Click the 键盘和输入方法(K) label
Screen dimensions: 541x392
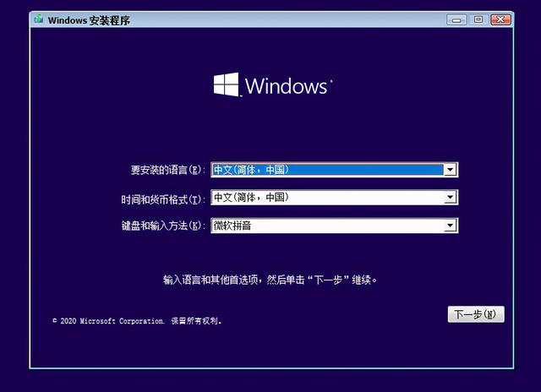[163, 226]
